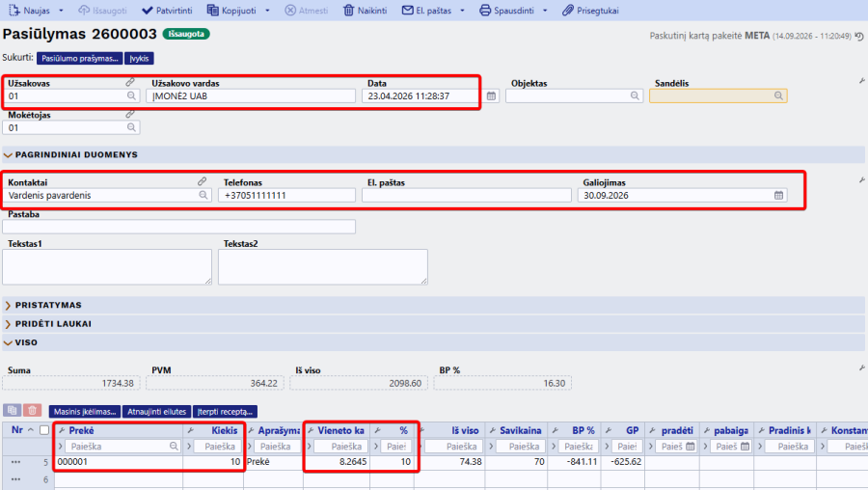The image size is (868, 490).
Task: Click wrench icon on Savikaina column
Action: click(x=493, y=430)
